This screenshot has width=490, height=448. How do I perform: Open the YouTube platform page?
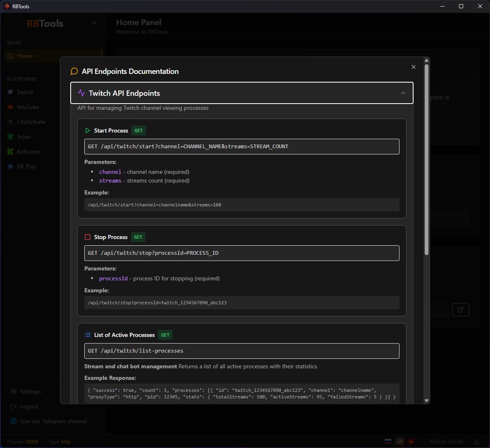tap(28, 107)
